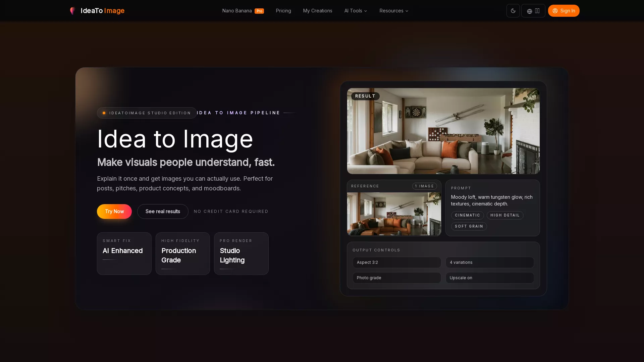Click the Sign In user icon
The image size is (644, 362).
pyautogui.click(x=554, y=11)
